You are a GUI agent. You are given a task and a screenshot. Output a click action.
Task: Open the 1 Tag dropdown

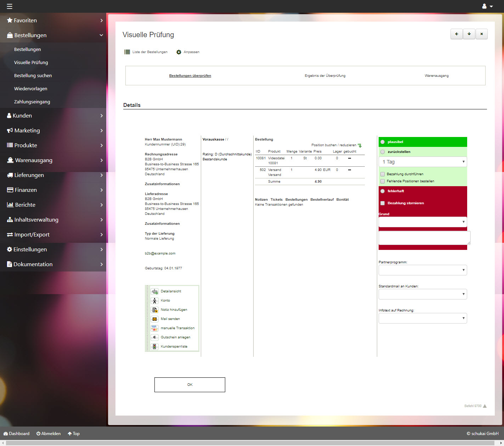point(423,162)
